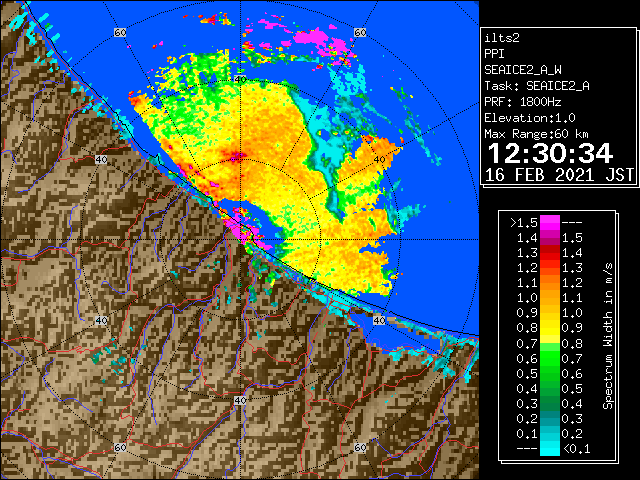Click the 40 km label northwest of center over land
This screenshot has width=640, height=480.
tap(101, 160)
